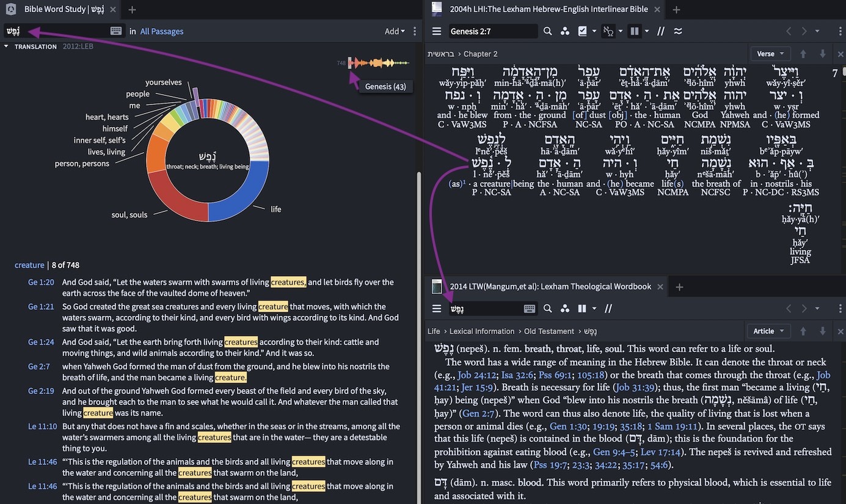Open the history dropdown in the Interlinear Bible panel
The image size is (846, 504).
click(817, 31)
